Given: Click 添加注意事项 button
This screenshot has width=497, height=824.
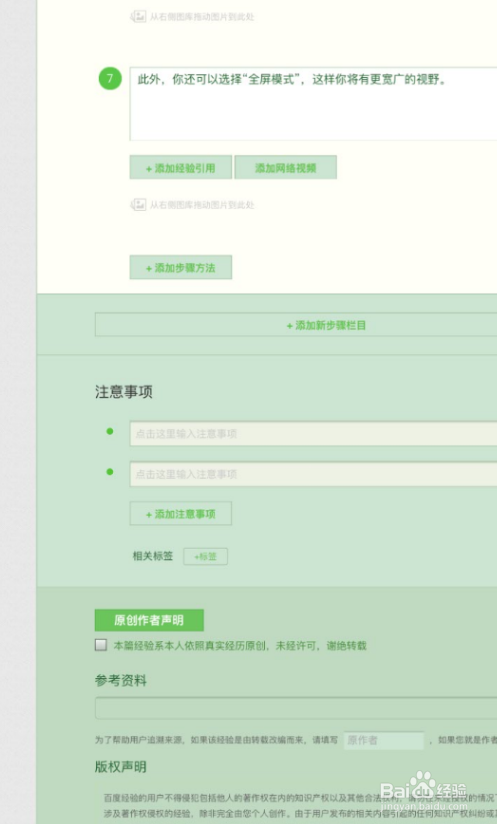Looking at the screenshot, I should (x=181, y=513).
